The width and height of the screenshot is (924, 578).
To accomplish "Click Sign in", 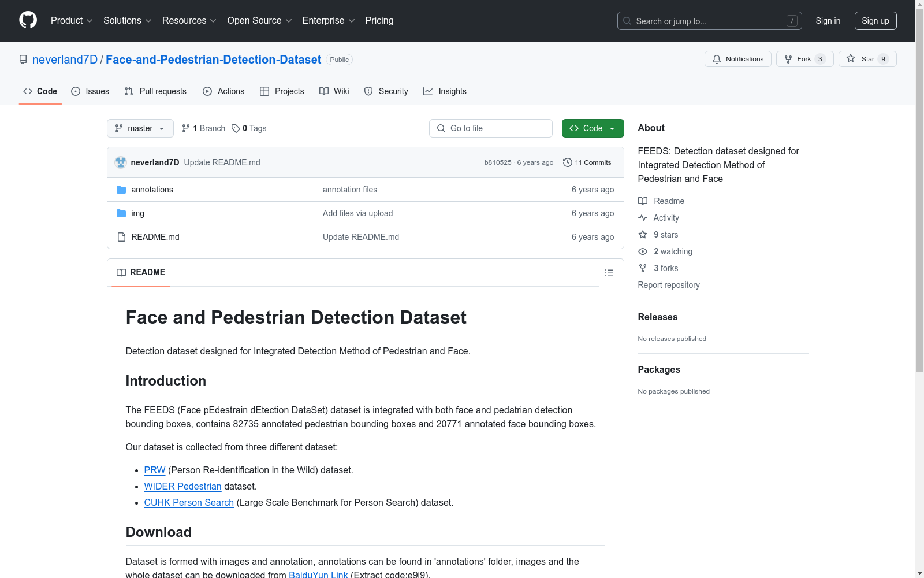I will tap(828, 21).
